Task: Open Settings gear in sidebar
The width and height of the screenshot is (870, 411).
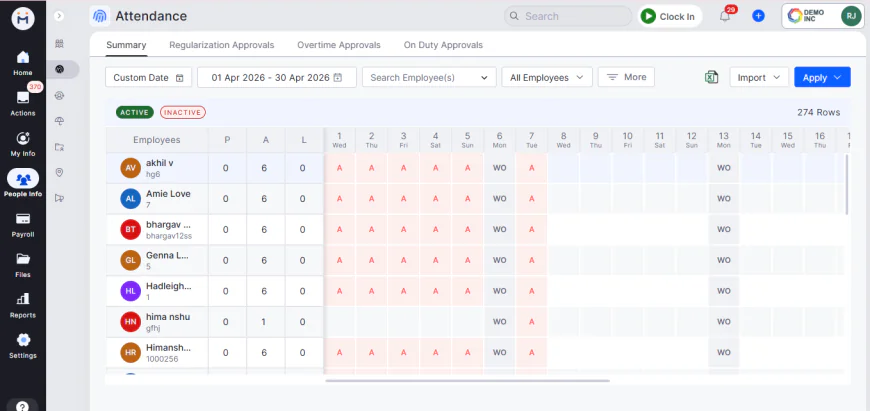Action: tap(22, 341)
